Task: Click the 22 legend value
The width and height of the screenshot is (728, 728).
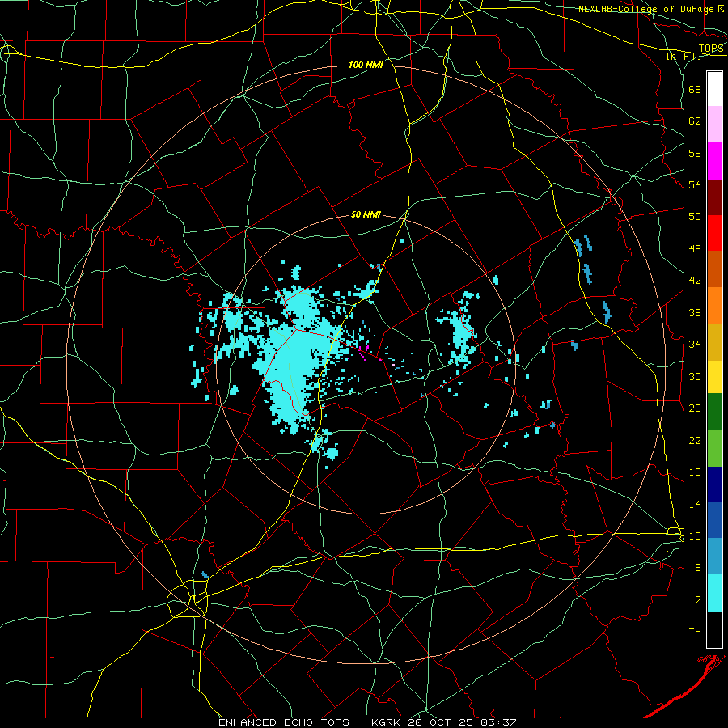Action: [695, 440]
